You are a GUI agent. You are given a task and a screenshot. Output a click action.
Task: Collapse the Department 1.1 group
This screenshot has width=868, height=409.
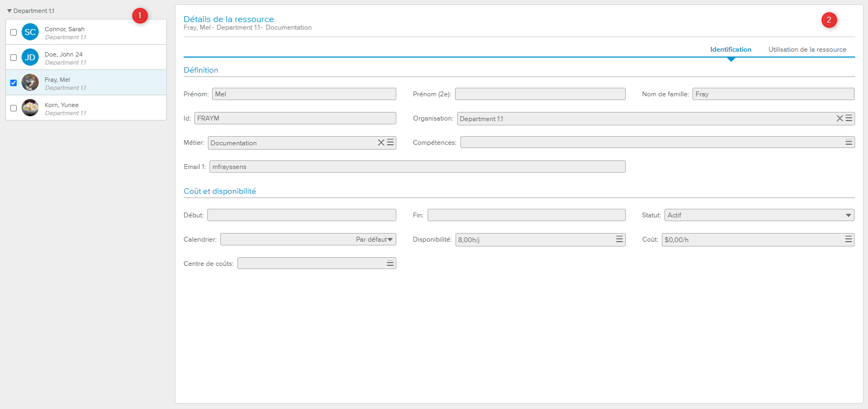[x=9, y=11]
